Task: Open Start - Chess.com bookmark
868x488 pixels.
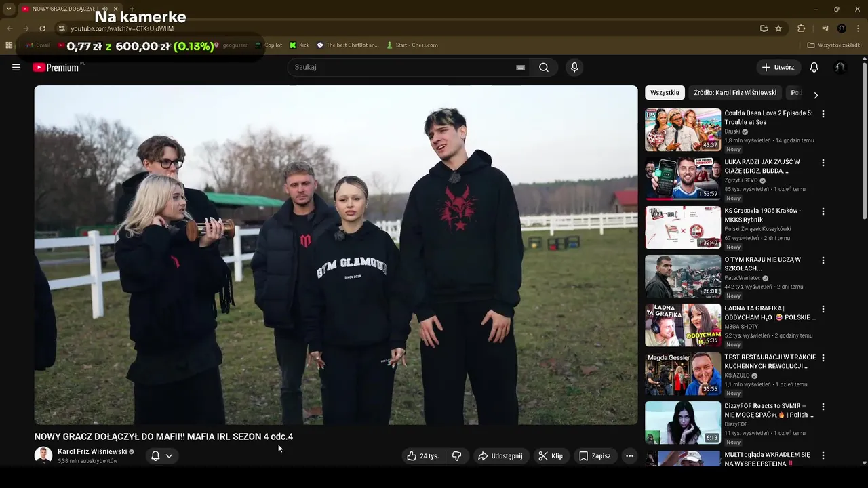Action: pyautogui.click(x=412, y=45)
